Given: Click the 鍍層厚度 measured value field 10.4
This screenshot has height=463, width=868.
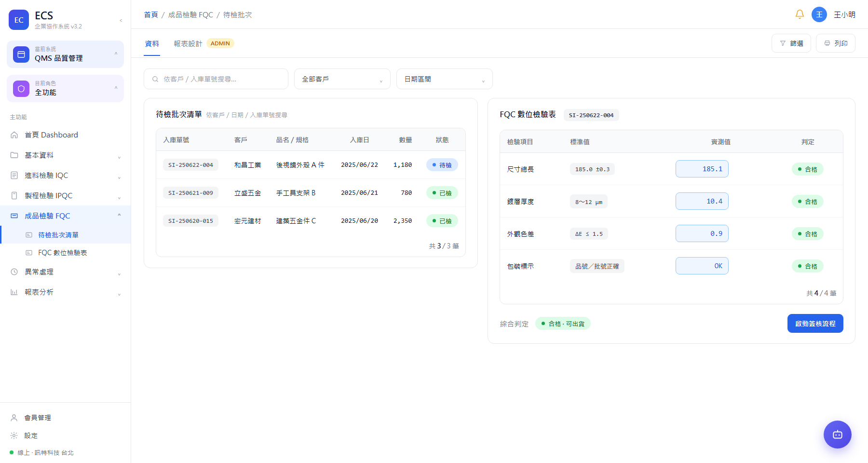Looking at the screenshot, I should (x=702, y=202).
